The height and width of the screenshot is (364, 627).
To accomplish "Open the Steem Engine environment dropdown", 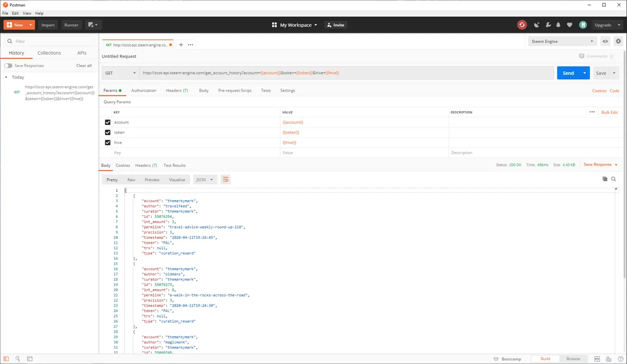I will tap(563, 42).
